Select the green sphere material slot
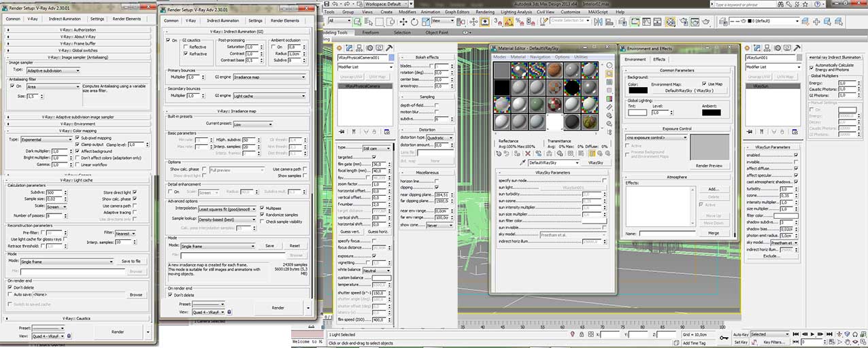Image resolution: width=868 pixels, height=348 pixels. pos(537,105)
